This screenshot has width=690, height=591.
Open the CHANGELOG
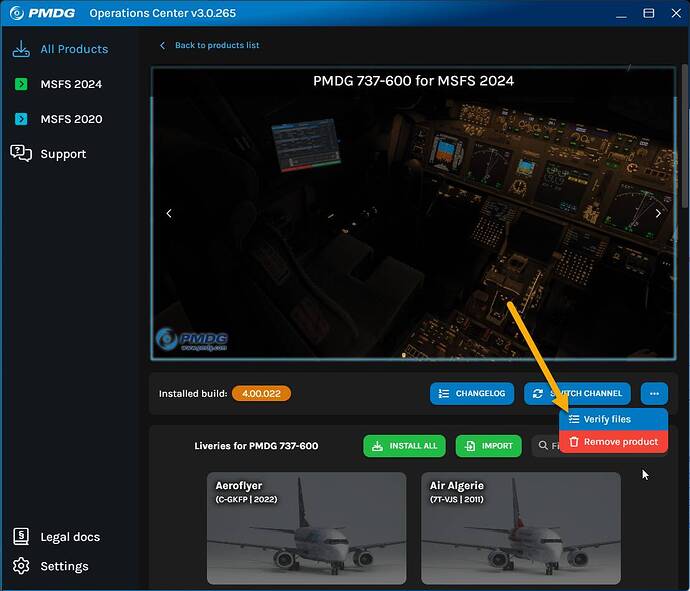[x=472, y=393]
